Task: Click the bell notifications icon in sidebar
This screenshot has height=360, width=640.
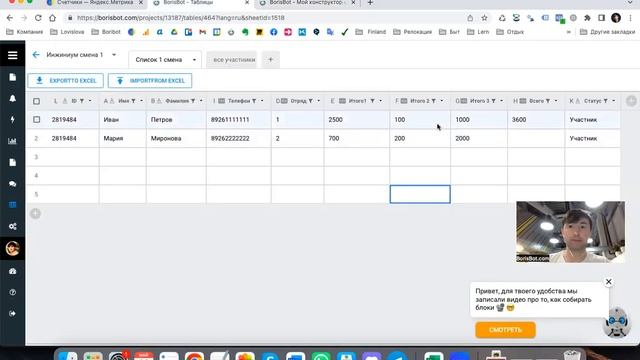Action: 13,98
